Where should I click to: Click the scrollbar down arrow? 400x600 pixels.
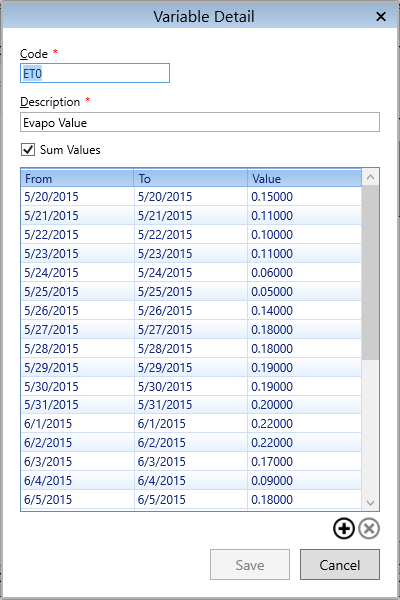[370, 502]
